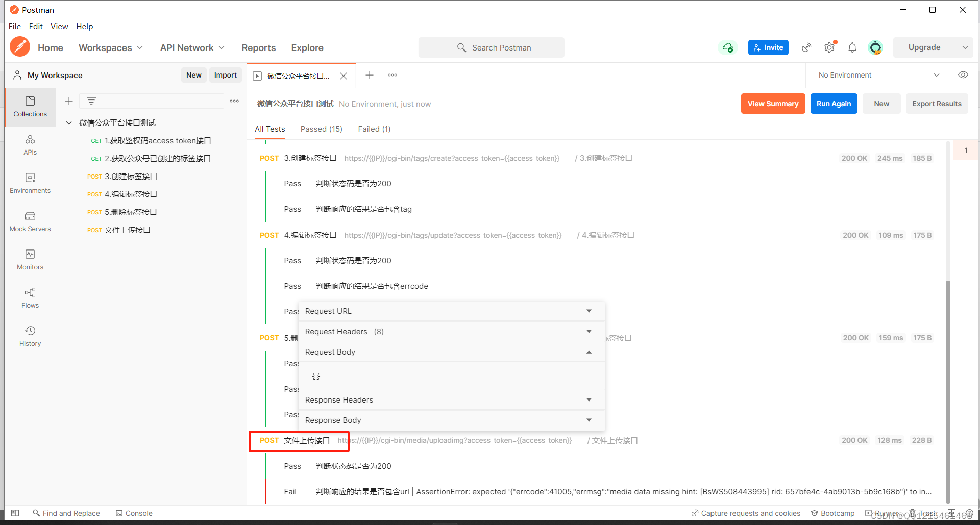
Task: Click the environment quick look eye icon
Action: click(963, 75)
